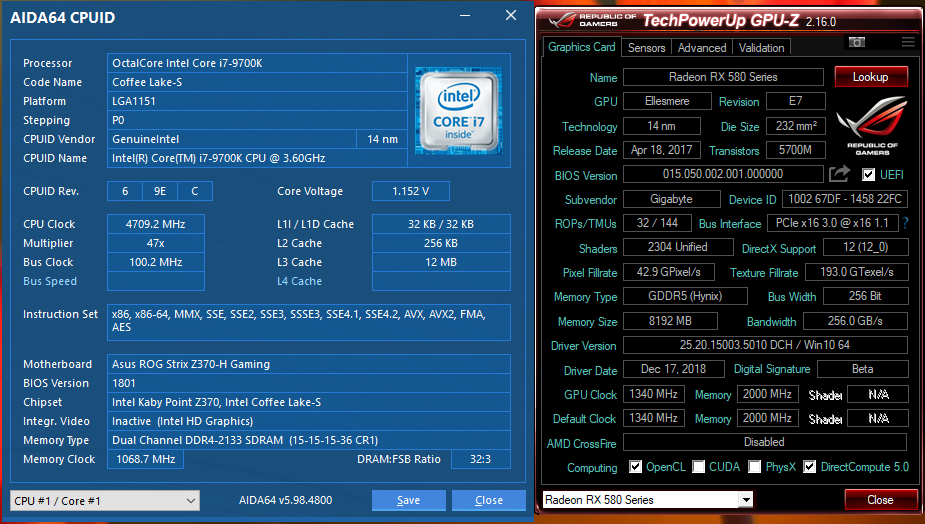Click Device ID value 1002 67DF - 1458 22FC
The height and width of the screenshot is (524, 925).
point(845,199)
